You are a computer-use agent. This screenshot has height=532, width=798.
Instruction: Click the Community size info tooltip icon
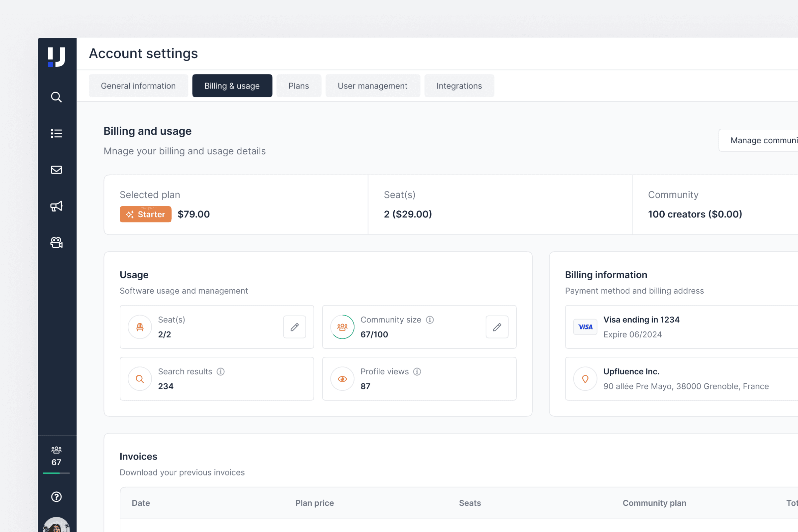click(x=429, y=320)
